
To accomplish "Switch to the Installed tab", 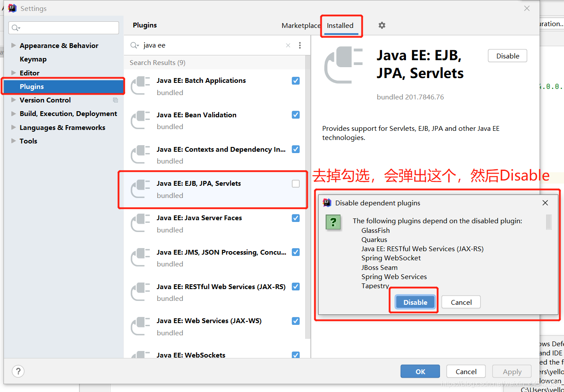I will (340, 25).
